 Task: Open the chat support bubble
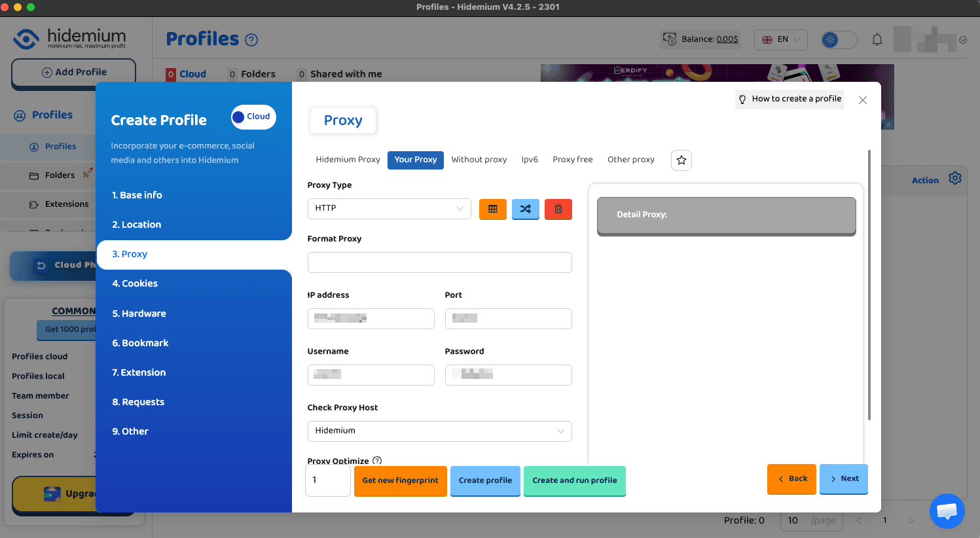click(x=947, y=511)
